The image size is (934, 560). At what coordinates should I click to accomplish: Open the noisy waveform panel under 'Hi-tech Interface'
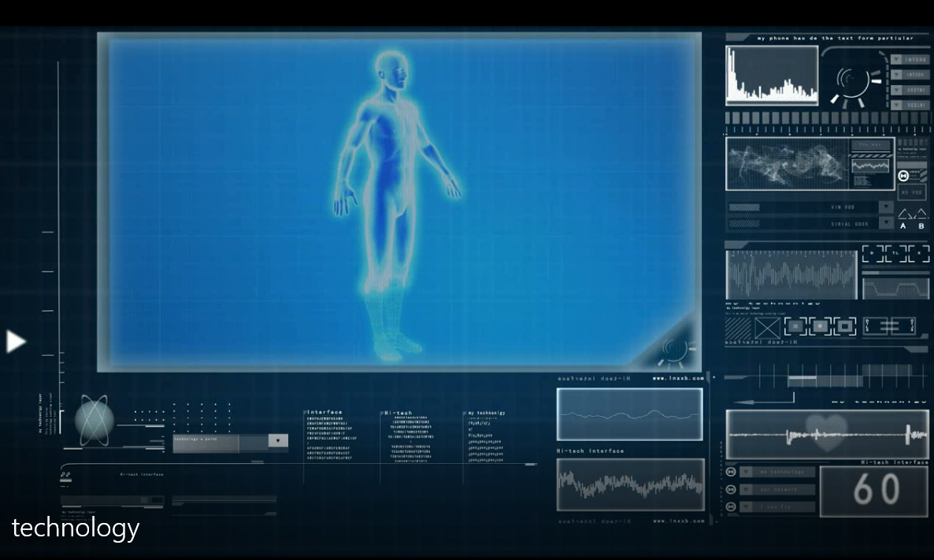pos(630,484)
